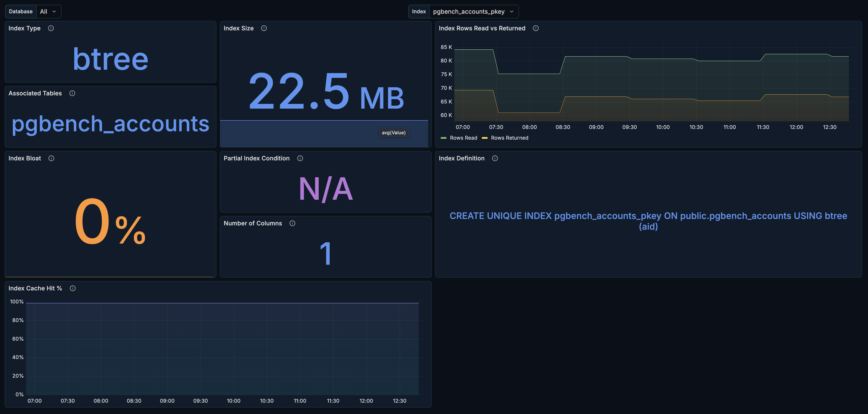Click the info icon on Associated Tables panel
Image resolution: width=868 pixels, height=414 pixels.
72,93
